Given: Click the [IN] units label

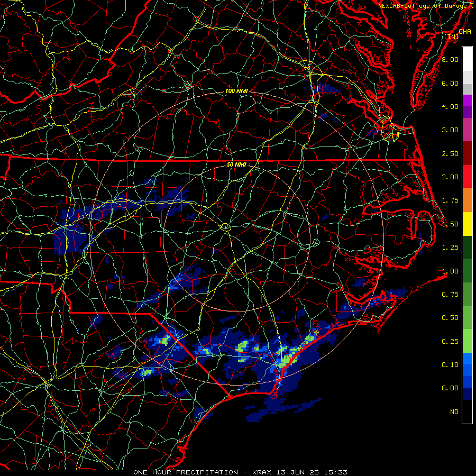Looking at the screenshot, I should point(452,36).
